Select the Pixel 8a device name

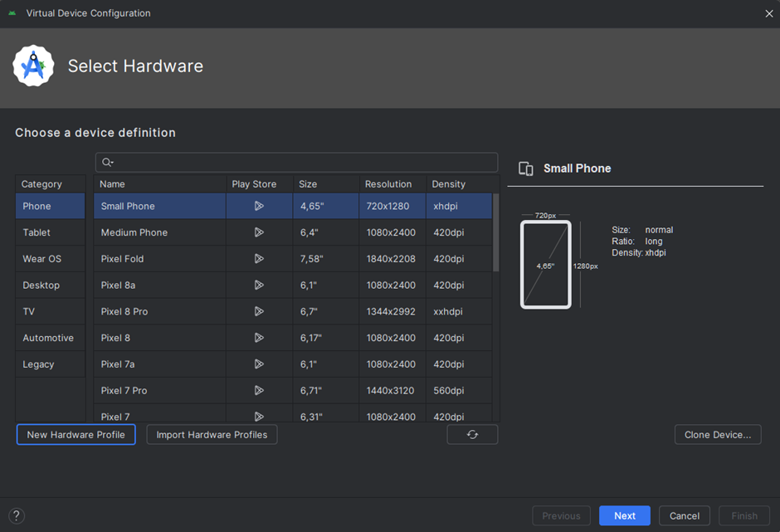click(x=118, y=286)
